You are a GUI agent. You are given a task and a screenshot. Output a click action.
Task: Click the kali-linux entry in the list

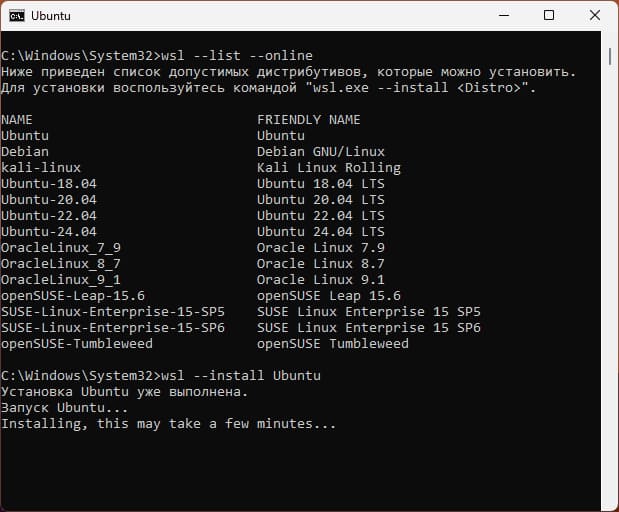(41, 167)
